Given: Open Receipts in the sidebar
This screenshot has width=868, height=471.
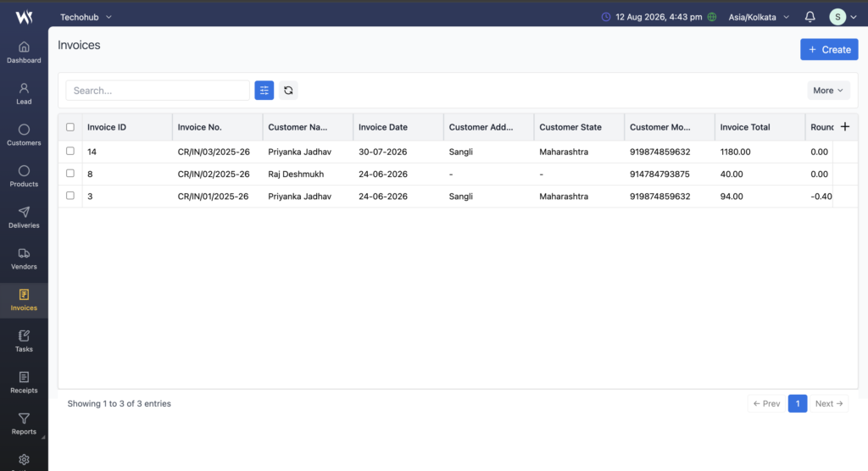Looking at the screenshot, I should pyautogui.click(x=24, y=383).
